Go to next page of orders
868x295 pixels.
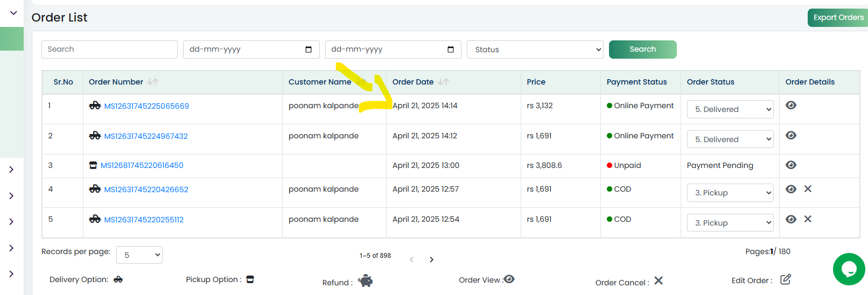(431, 259)
